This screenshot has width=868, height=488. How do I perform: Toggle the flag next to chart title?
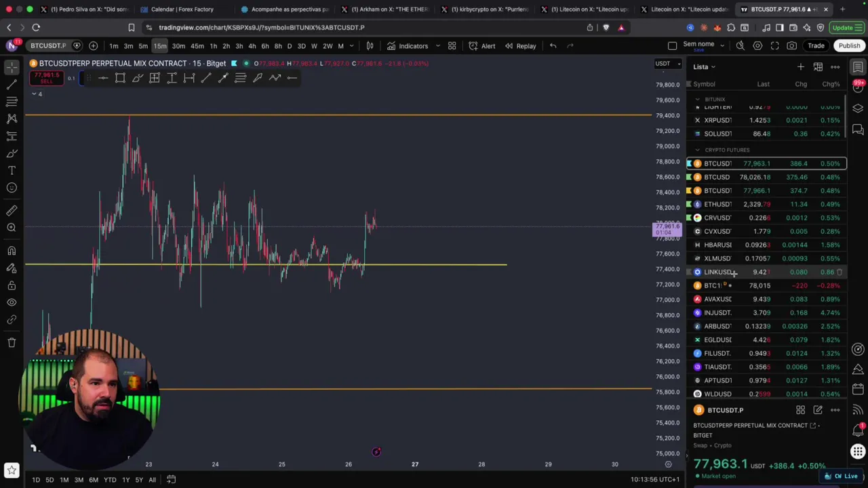(x=234, y=63)
